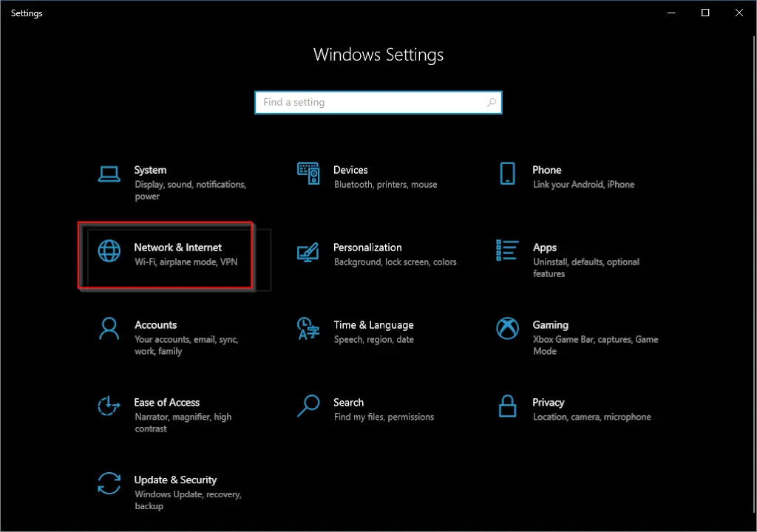The width and height of the screenshot is (757, 532).
Task: Open the Network & Internet globe icon
Action: click(109, 251)
